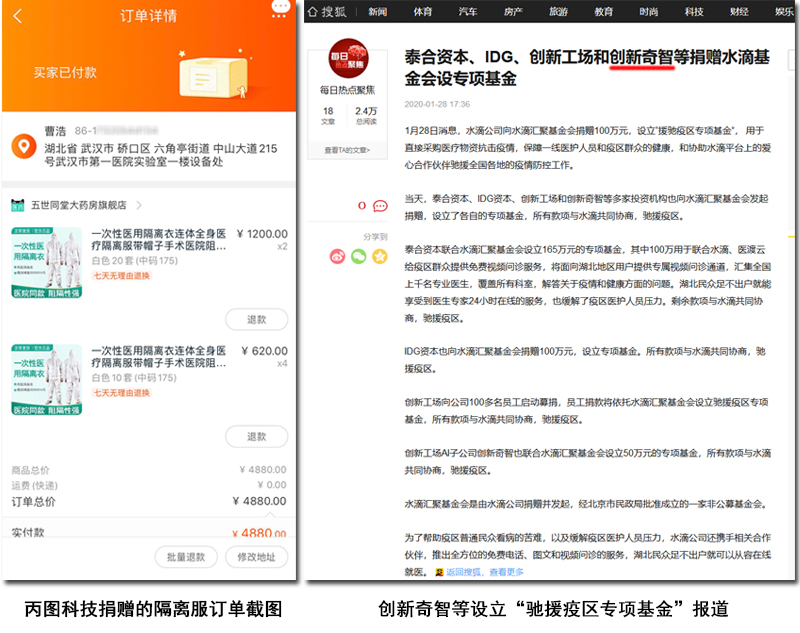
Task: Add to favorites via the yellow star icon
Action: (x=380, y=257)
